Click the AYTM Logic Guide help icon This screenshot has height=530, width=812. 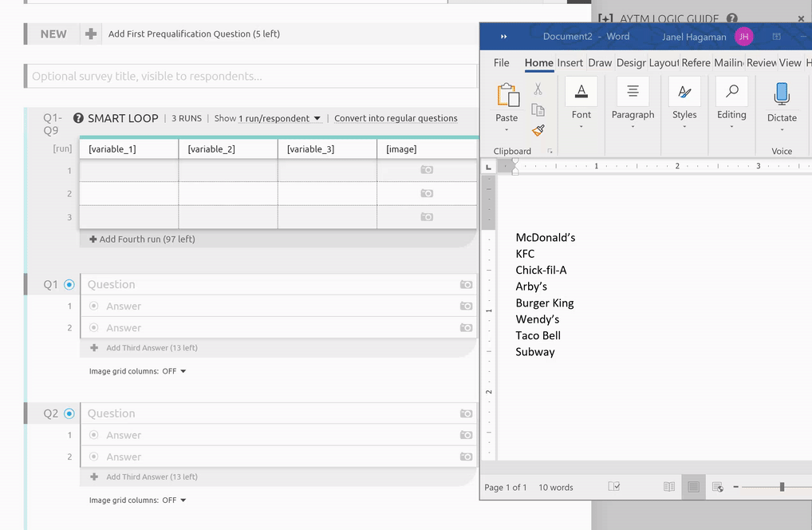(731, 18)
